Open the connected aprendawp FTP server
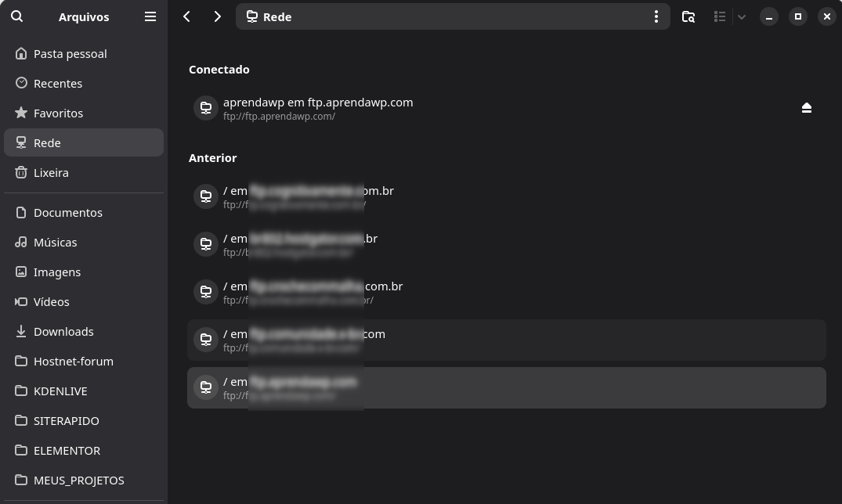The width and height of the screenshot is (842, 504). coord(317,108)
